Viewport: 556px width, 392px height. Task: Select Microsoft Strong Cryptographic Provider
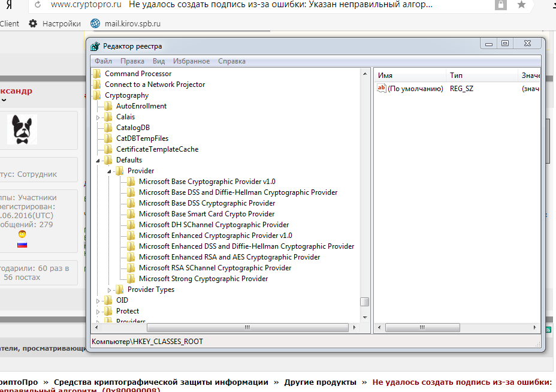(x=204, y=279)
